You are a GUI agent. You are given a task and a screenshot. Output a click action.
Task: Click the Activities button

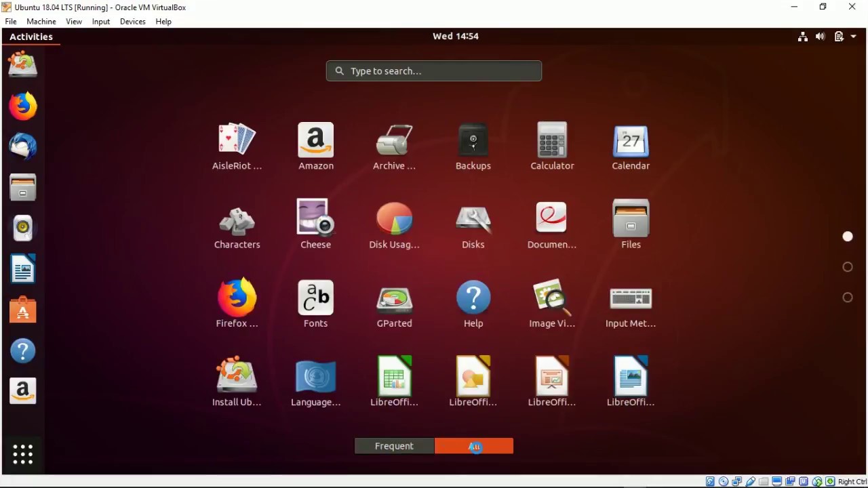pos(31,37)
